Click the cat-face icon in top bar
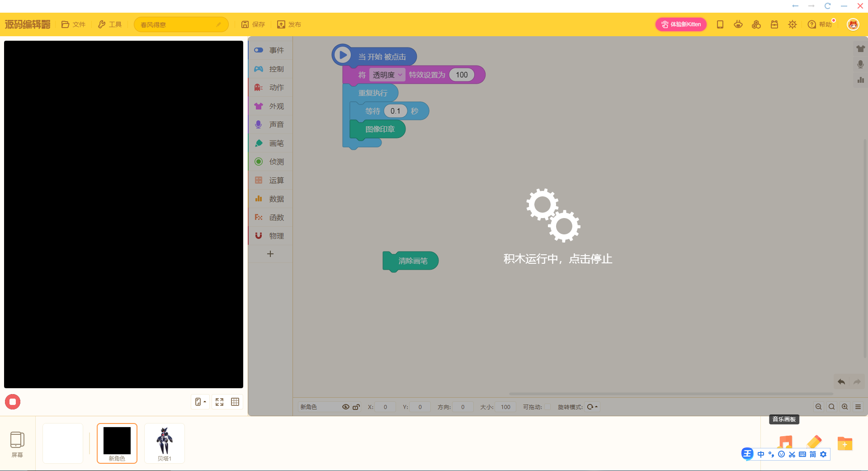The width and height of the screenshot is (868, 471). click(x=738, y=24)
